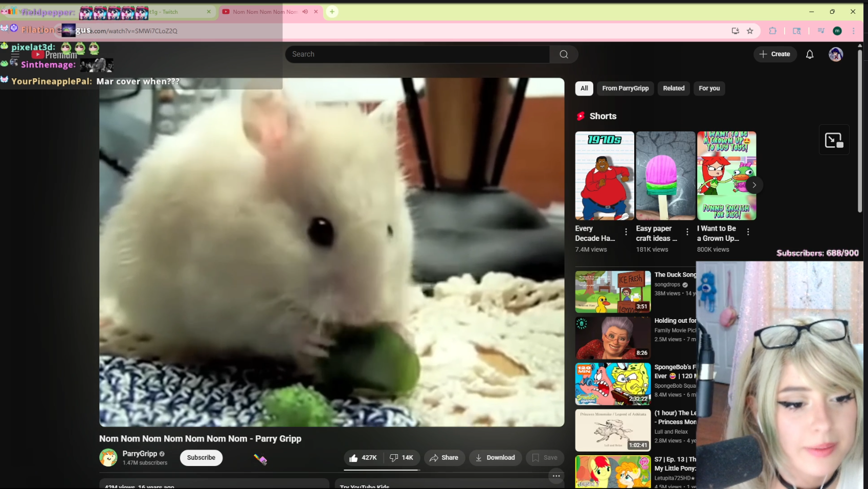Click the colorful pencil icon beside Subscribe
Viewport: 868px width, 489px height.
260,459
